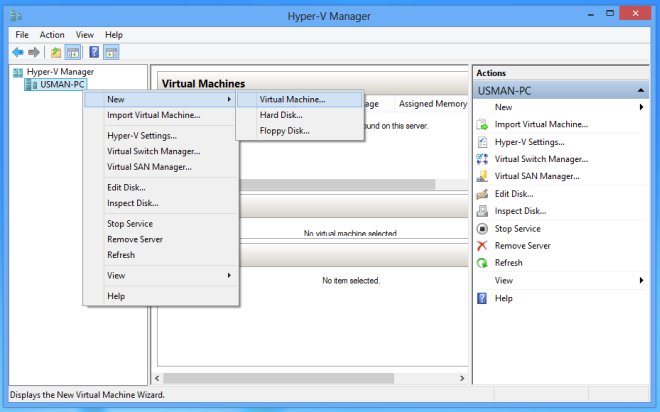Select Hyper-V Manager root tree node
Screen dimensions: 660x412
(x=60, y=72)
